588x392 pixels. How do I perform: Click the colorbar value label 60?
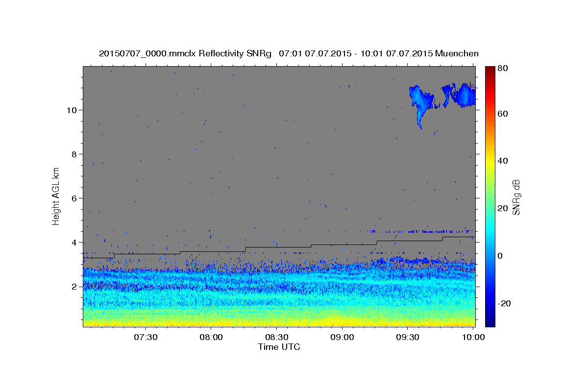point(504,114)
